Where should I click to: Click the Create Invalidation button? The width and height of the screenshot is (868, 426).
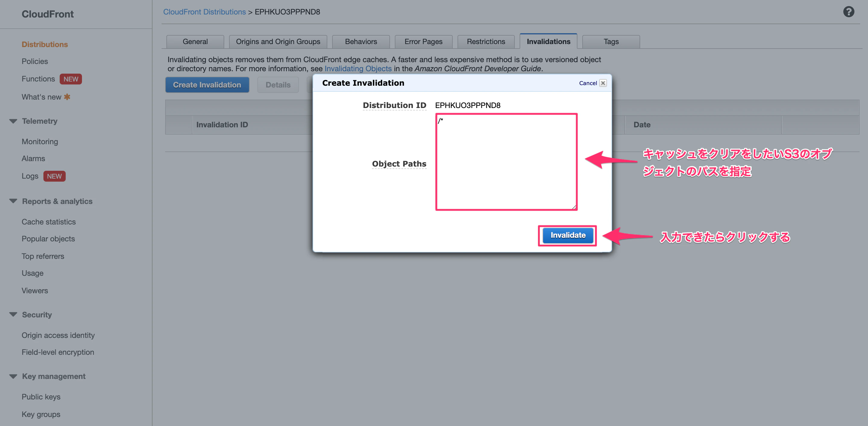tap(207, 85)
